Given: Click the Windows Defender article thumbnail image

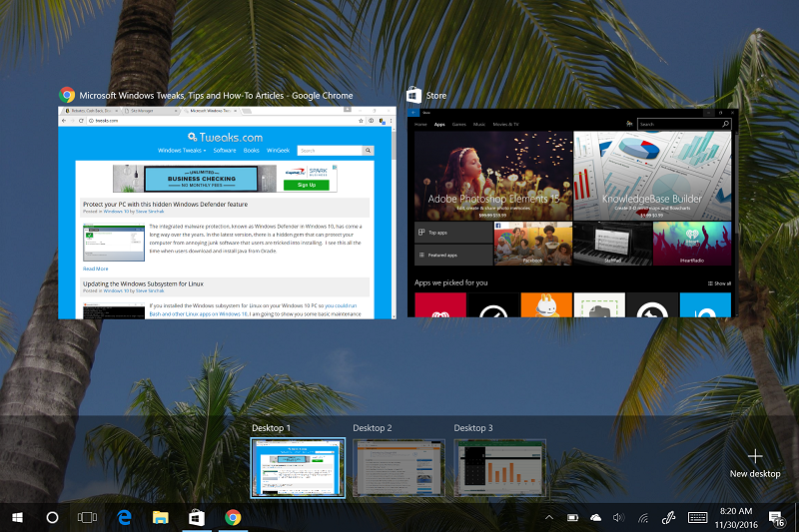Looking at the screenshot, I should point(114,243).
